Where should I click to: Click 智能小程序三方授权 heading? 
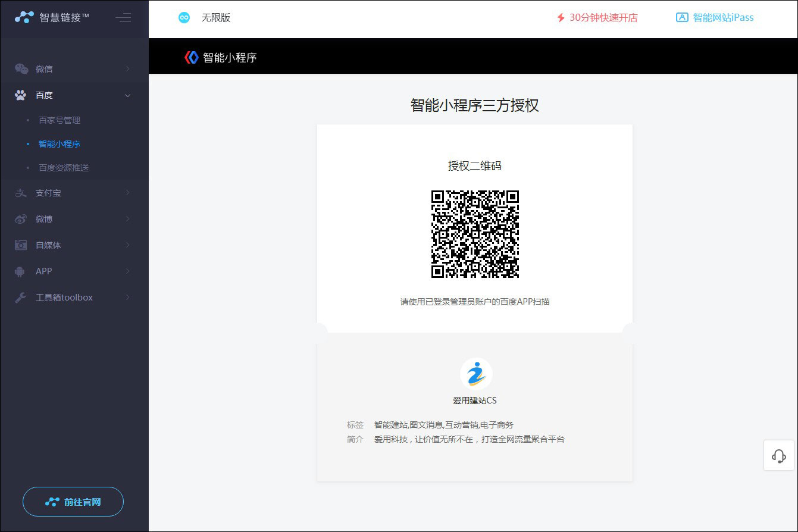click(475, 105)
